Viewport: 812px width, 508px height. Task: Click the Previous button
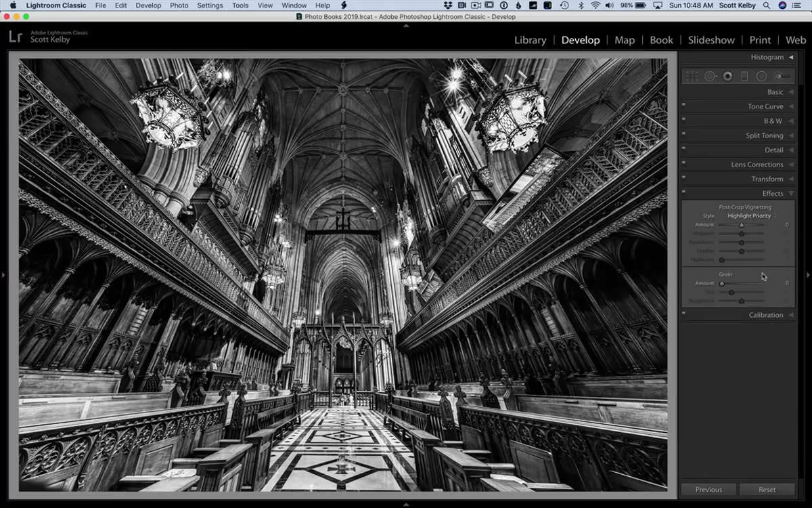(x=708, y=490)
